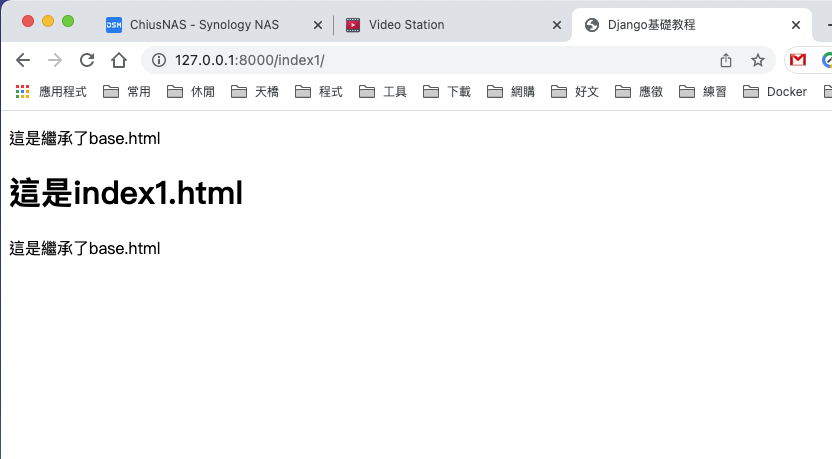
Task: Go to the home page icon
Action: tap(119, 60)
